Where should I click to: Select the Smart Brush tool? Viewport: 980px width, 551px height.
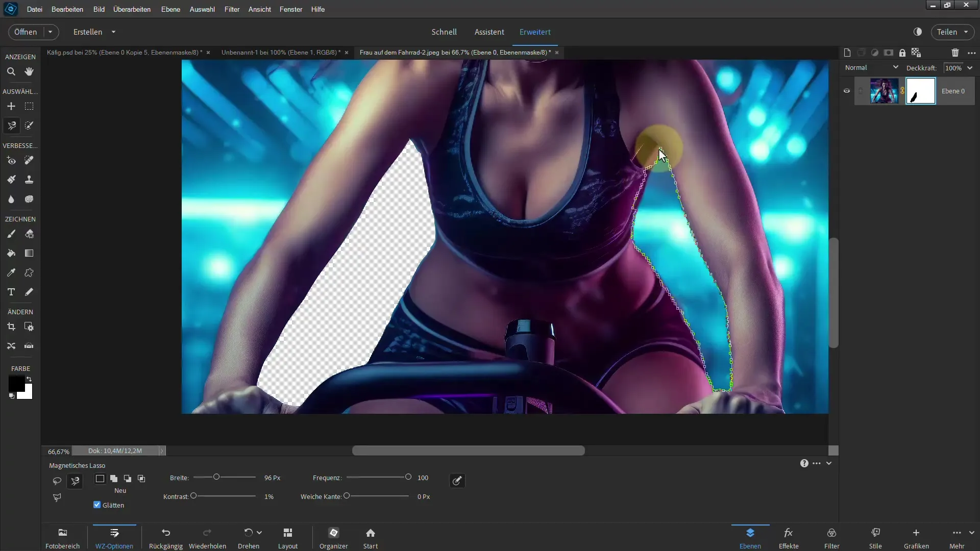(x=11, y=180)
